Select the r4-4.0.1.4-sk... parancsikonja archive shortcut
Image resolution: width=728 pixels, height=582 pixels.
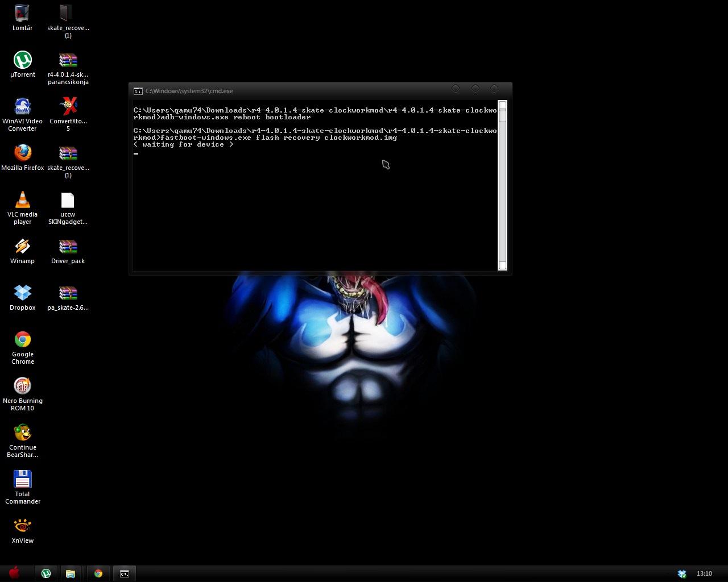point(68,68)
